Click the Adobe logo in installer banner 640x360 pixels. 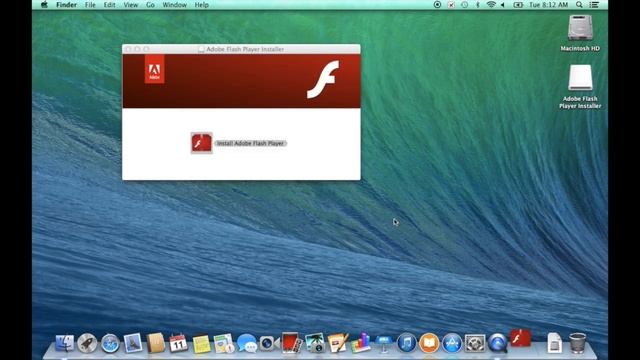click(x=154, y=69)
